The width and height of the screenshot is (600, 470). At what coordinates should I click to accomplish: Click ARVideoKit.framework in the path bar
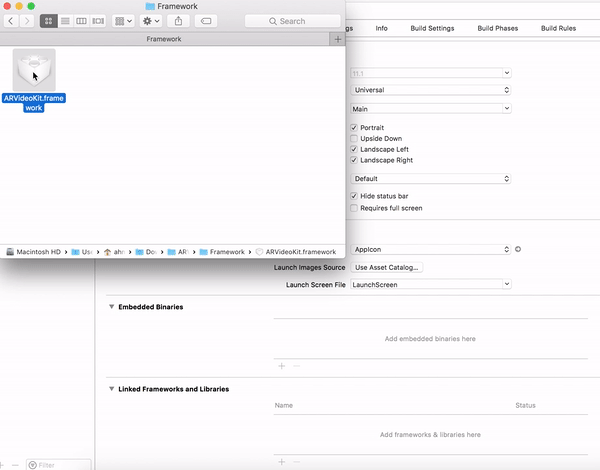[296, 252]
